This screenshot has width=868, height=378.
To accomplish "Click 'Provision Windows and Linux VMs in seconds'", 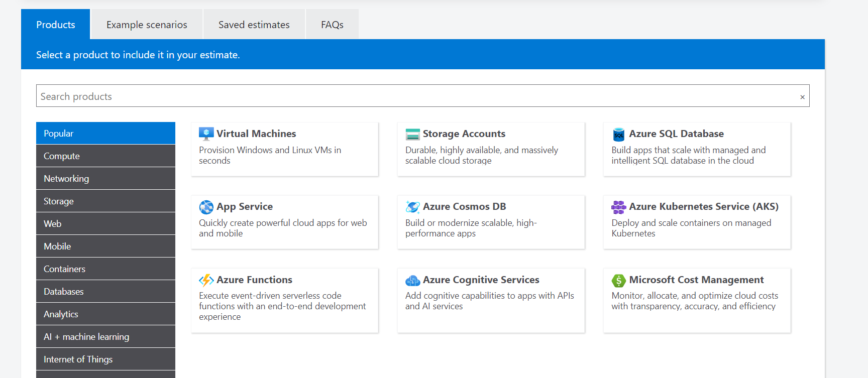I will coord(270,155).
